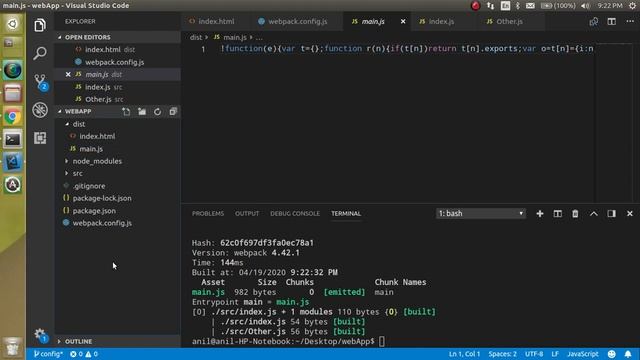Open the editor More Actions menu

coord(630,21)
